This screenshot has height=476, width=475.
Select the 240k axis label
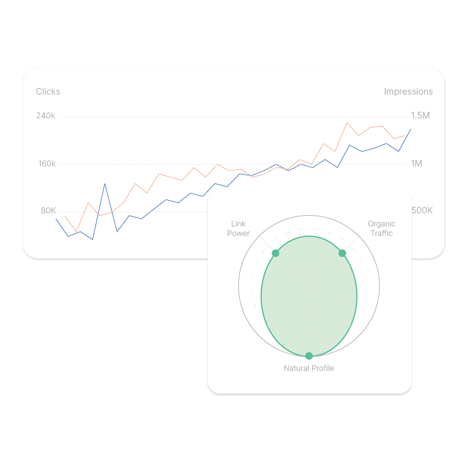click(x=46, y=116)
